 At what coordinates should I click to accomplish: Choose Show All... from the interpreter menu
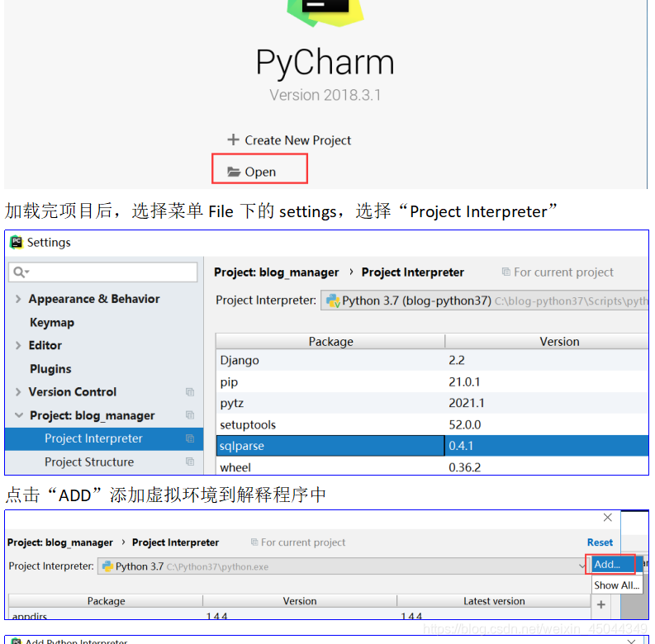point(616,585)
